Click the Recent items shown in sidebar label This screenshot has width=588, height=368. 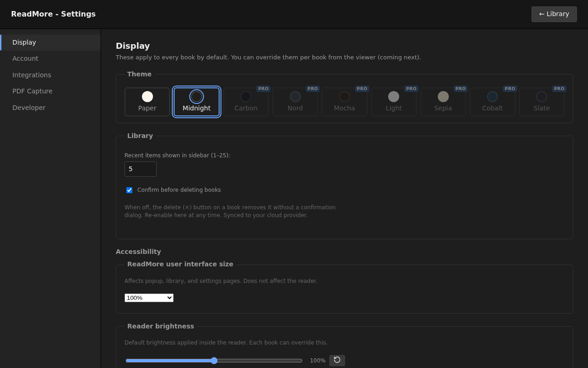[x=177, y=155]
